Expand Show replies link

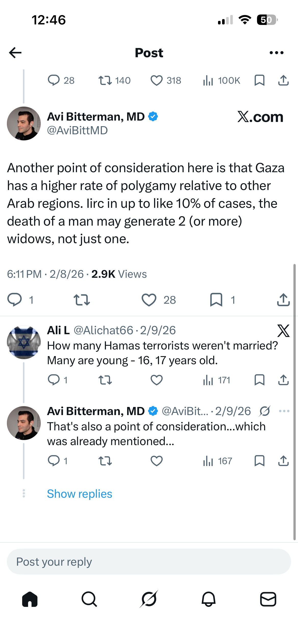pos(79,494)
